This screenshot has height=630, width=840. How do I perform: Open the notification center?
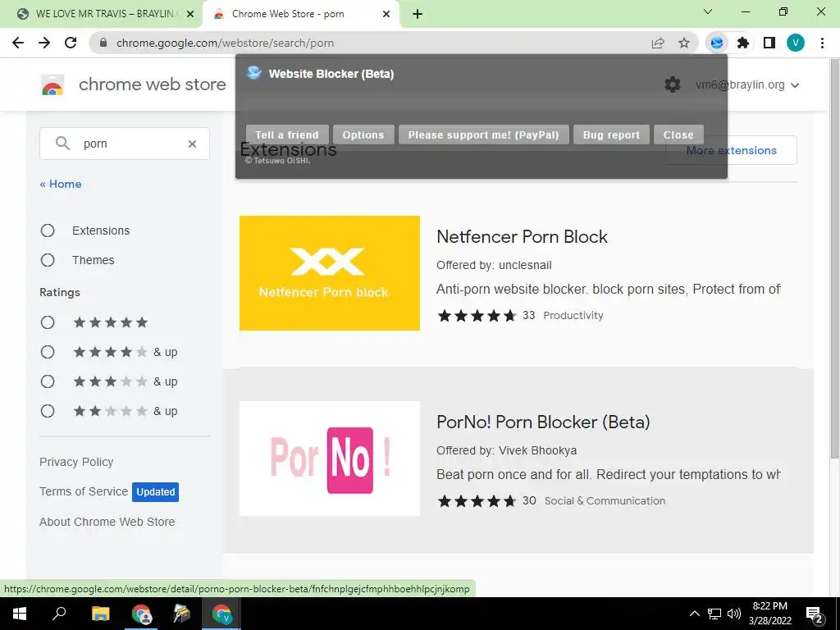815,614
